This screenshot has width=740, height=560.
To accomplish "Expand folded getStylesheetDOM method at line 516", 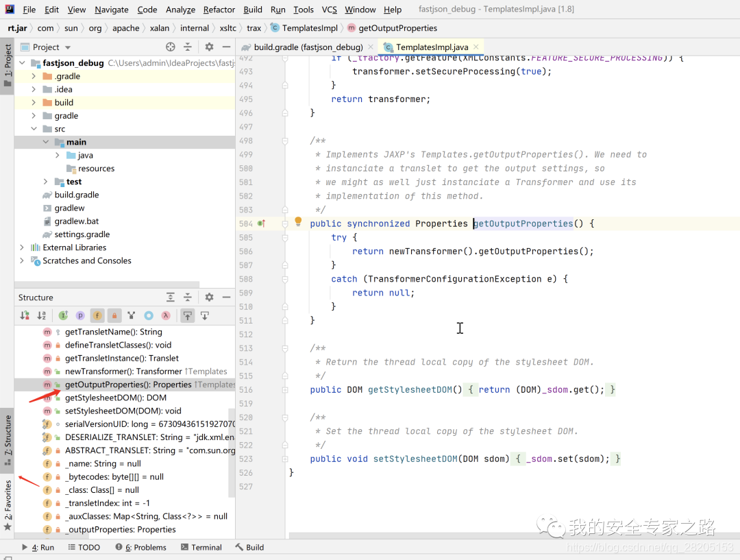I will click(285, 390).
